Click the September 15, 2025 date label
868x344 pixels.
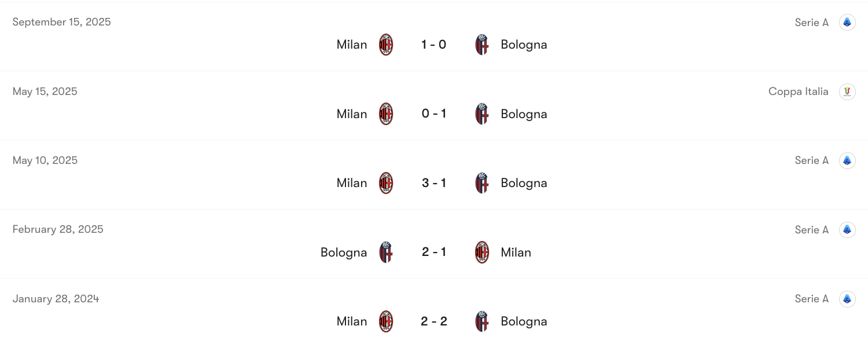pyautogui.click(x=61, y=21)
